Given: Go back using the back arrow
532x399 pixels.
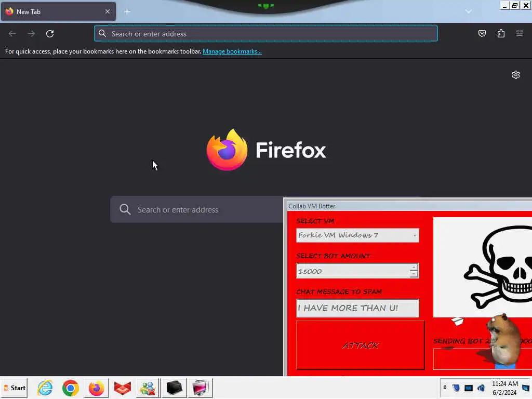Looking at the screenshot, I should (x=12, y=34).
